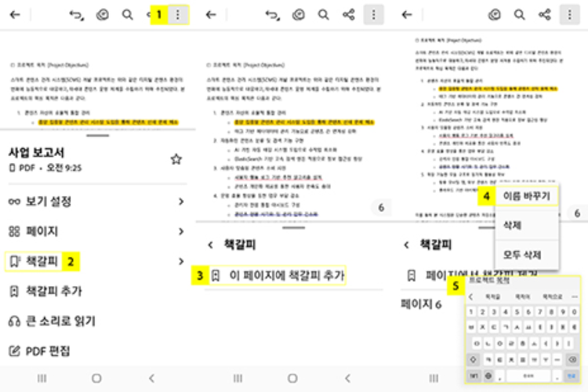Viewport: 588px width, 392px height.
Task: Expand the 책갈피 row chevron
Action: [181, 261]
